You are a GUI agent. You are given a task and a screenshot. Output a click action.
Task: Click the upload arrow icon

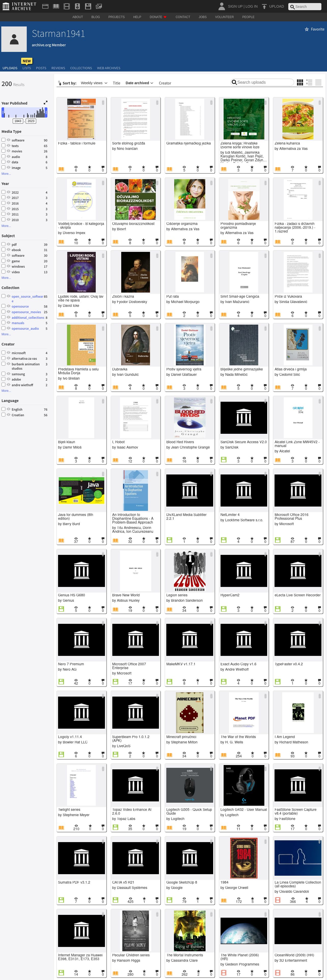[x=264, y=6]
